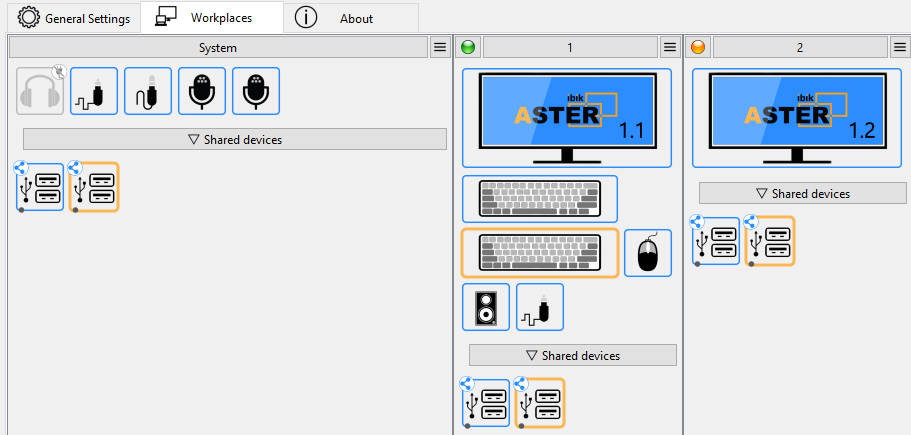Screen dimensions: 911x435
Task: Open the System panel hamburger menu
Action: click(440, 48)
